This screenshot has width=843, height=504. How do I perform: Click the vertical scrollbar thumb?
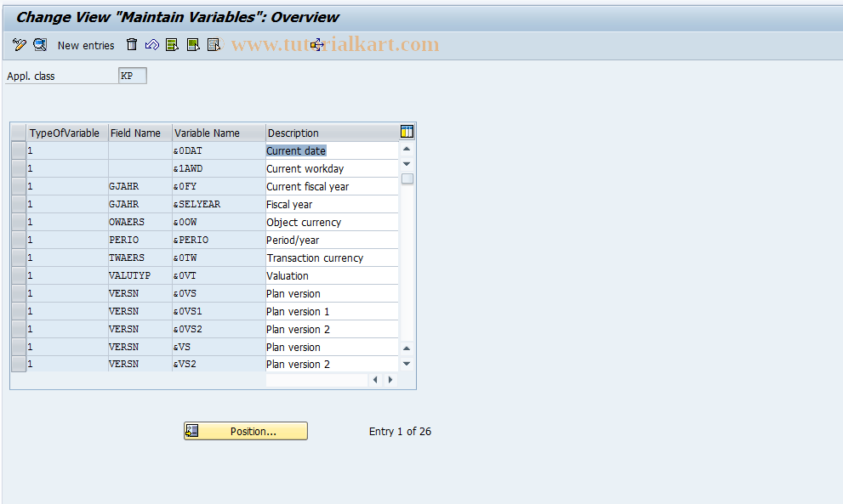(x=407, y=178)
